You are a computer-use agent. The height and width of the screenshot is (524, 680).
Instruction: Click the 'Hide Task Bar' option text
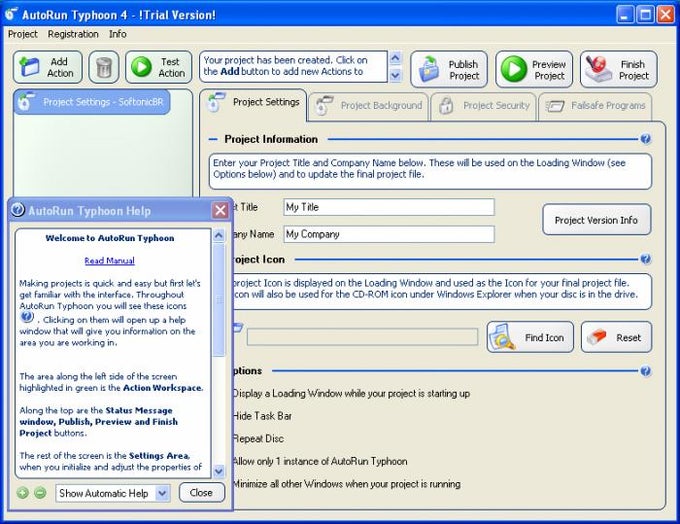(x=262, y=416)
